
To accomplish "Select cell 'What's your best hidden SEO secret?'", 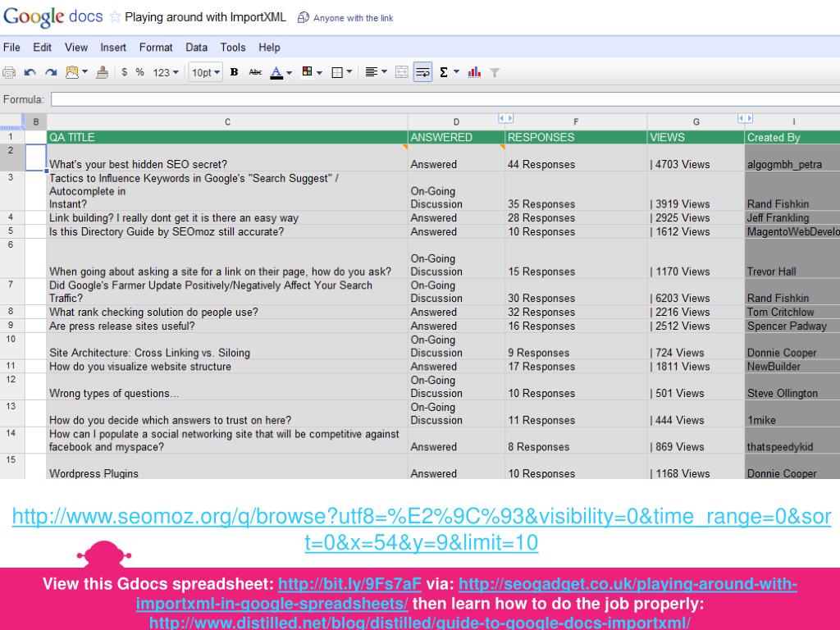I will coord(227,157).
